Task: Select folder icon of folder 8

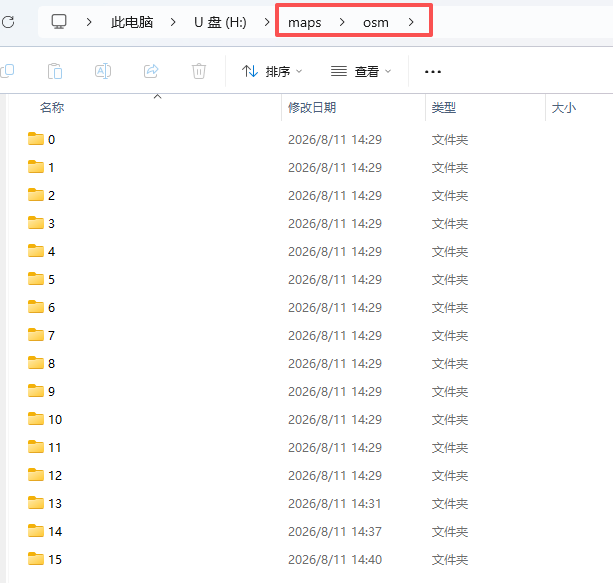Action: coord(36,363)
